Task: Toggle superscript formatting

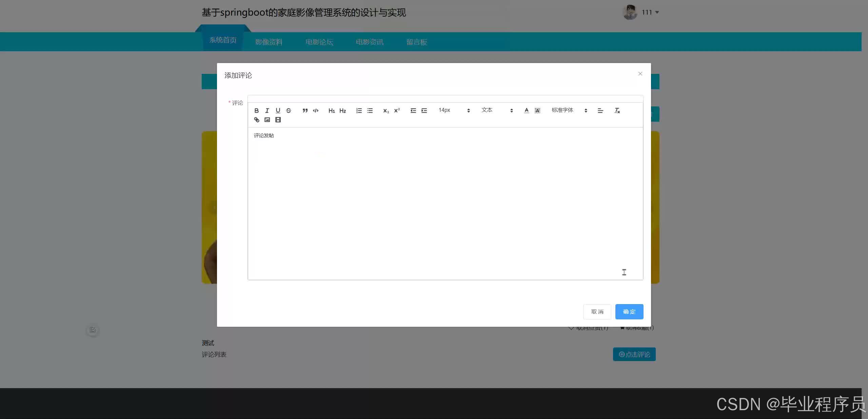Action: (x=396, y=111)
